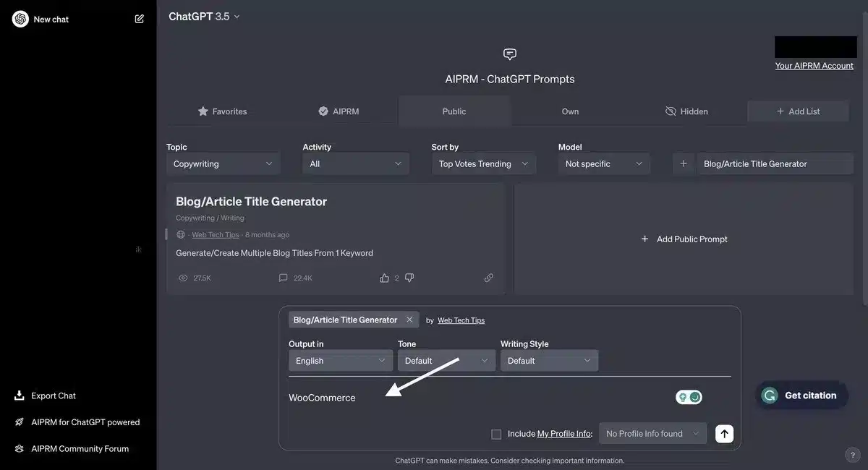Open the Sort by Top Votes Trending dropdown
Image resolution: width=868 pixels, height=470 pixels.
pos(484,164)
